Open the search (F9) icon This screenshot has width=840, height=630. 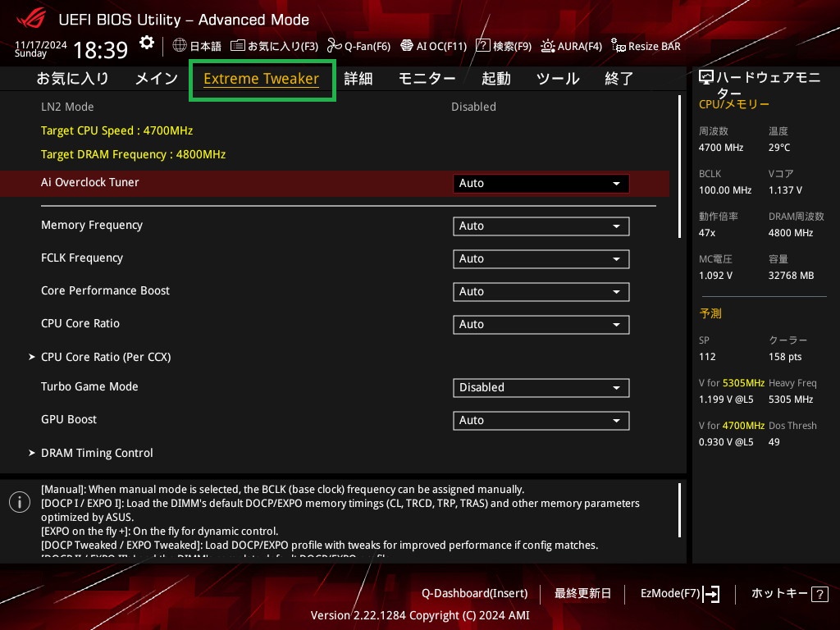[483, 46]
